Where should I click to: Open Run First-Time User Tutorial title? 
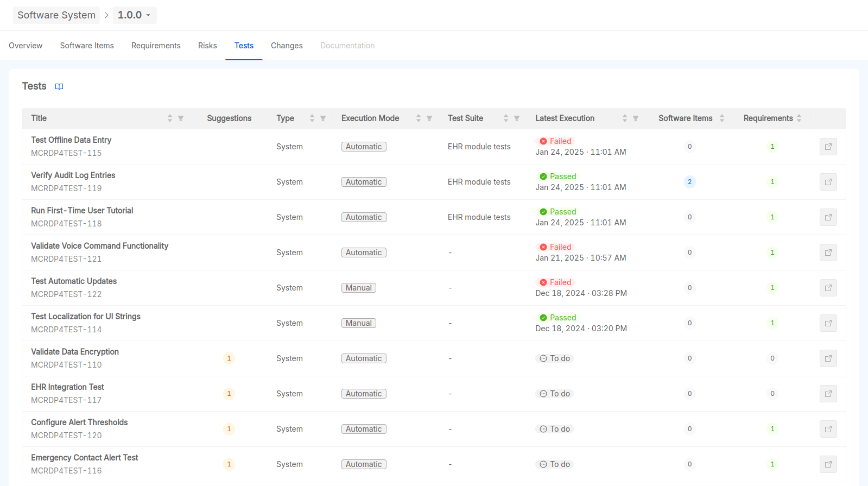tap(82, 211)
